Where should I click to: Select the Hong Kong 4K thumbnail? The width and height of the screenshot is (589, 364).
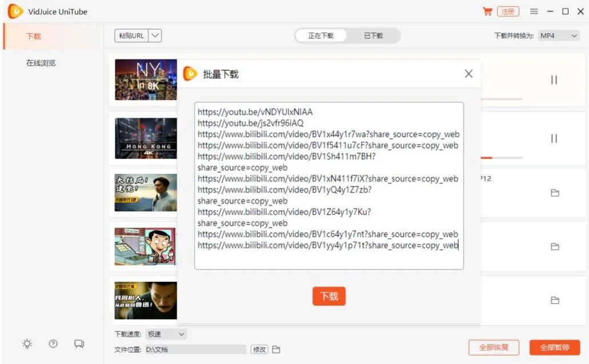click(146, 138)
